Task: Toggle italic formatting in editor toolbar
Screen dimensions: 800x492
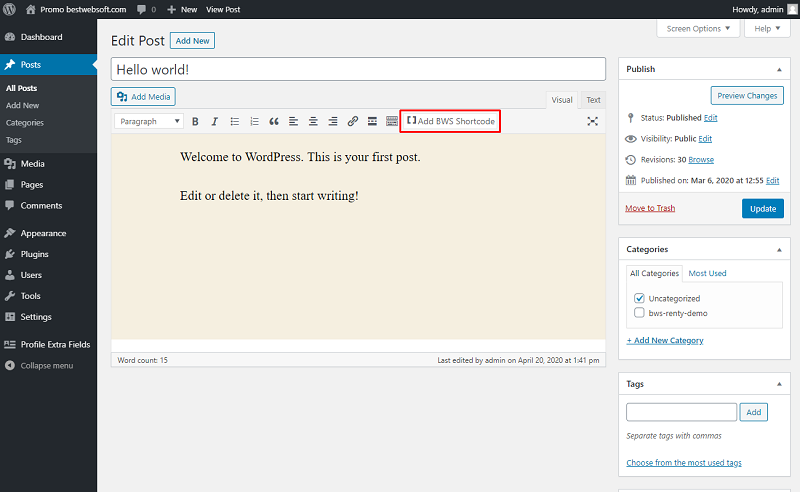Action: pos(215,121)
